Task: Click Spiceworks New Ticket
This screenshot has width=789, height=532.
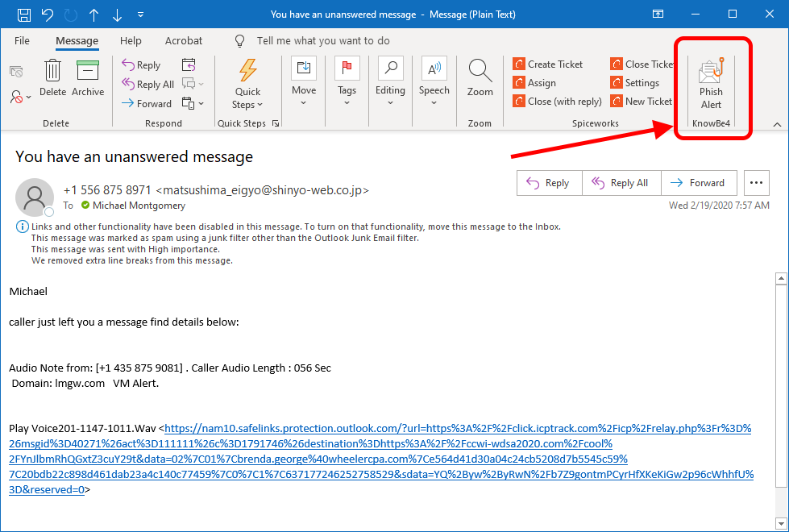Action: (x=641, y=102)
